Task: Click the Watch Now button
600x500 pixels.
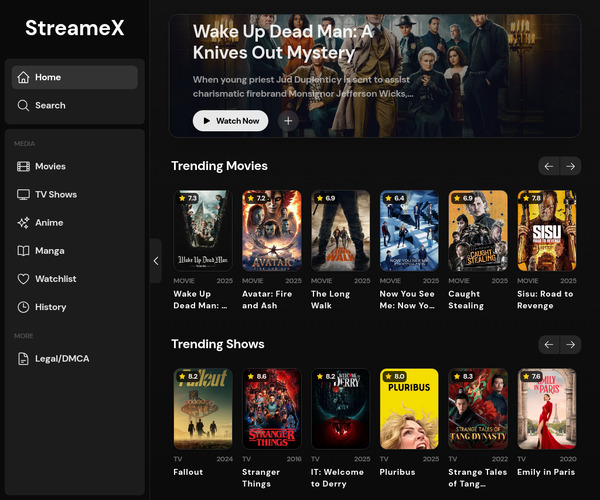Action: click(230, 121)
